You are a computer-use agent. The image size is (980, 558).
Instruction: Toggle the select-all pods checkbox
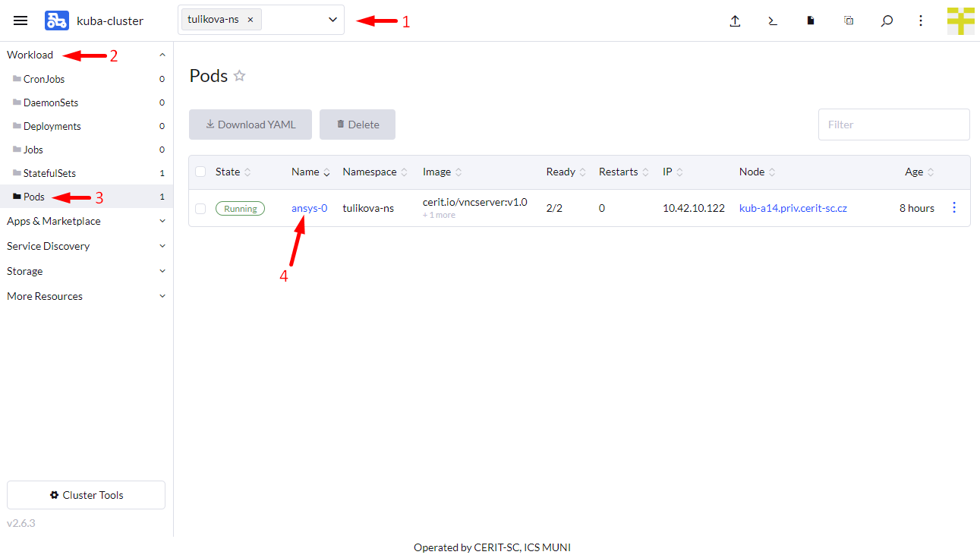pos(200,172)
